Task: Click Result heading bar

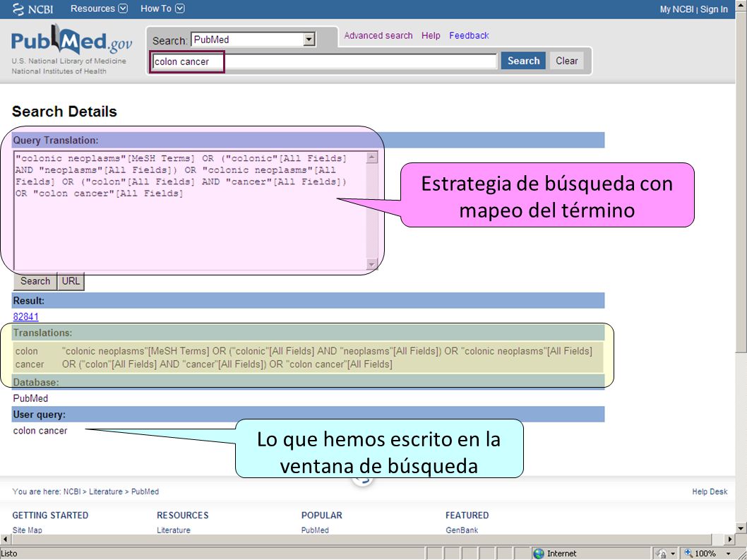Action: point(309,301)
